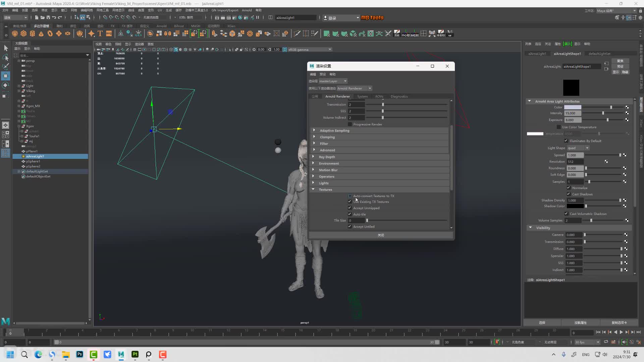Image resolution: width=644 pixels, height=362 pixels.
Task: Toggle the light Normalize checkbox
Action: [x=569, y=188]
